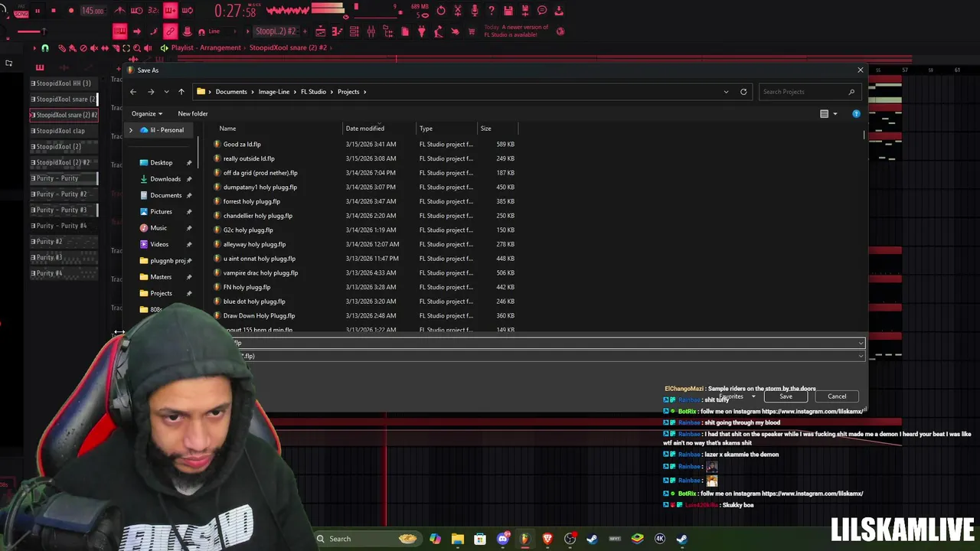Viewport: 980px width, 551px height.
Task: Click the record button in FL Studio
Action: point(71,11)
